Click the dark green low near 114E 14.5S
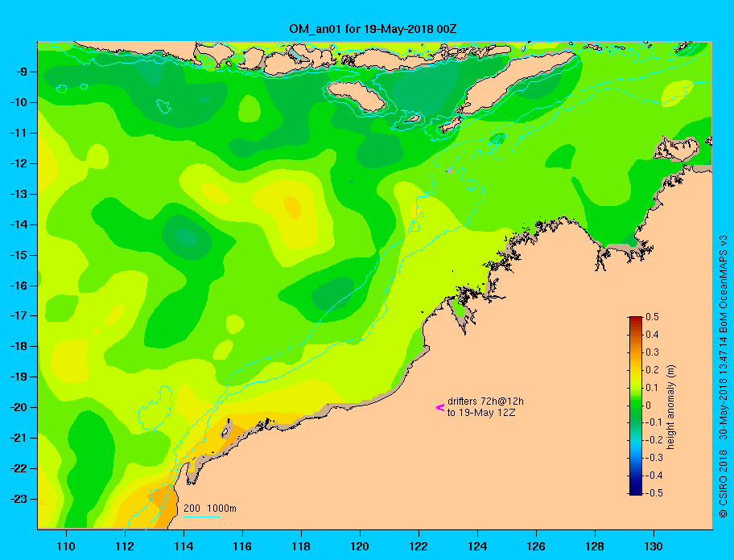The image size is (734, 560). click(x=186, y=237)
